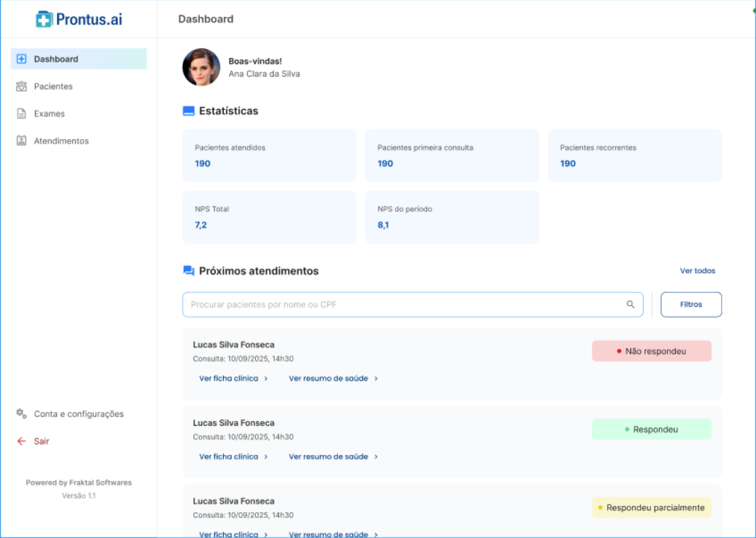Open the Dashboard menu item

(x=79, y=59)
